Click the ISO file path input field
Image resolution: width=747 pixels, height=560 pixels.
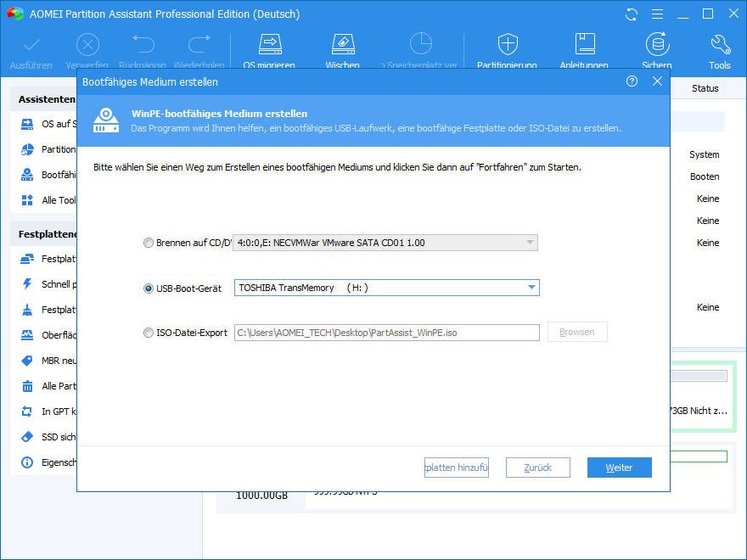click(x=387, y=333)
